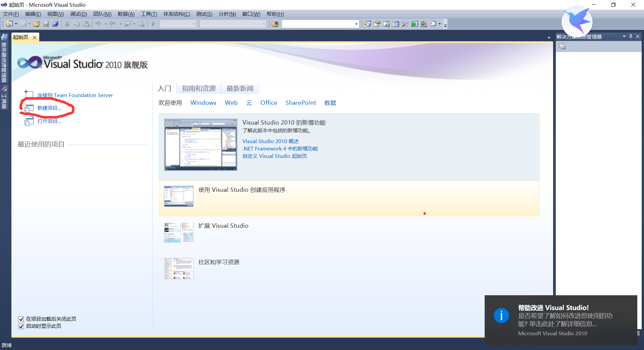Click the Visual Studio 2010 新增功能 screenshot thumbnail
The image size is (644, 350).
(201, 145)
